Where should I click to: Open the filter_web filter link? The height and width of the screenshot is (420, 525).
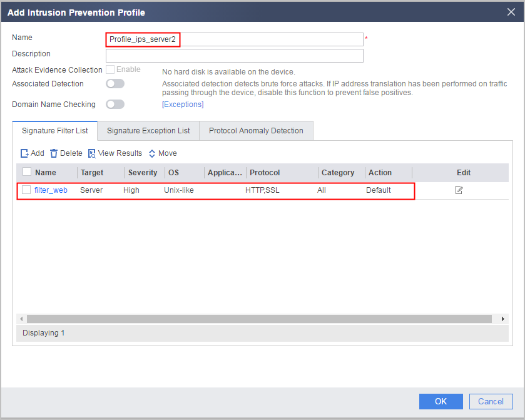click(x=51, y=190)
